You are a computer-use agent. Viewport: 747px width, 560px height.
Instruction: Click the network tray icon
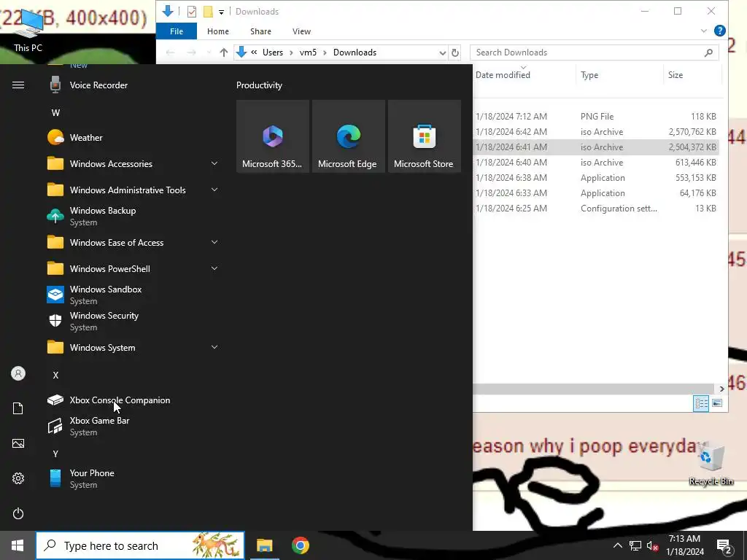[635, 545]
